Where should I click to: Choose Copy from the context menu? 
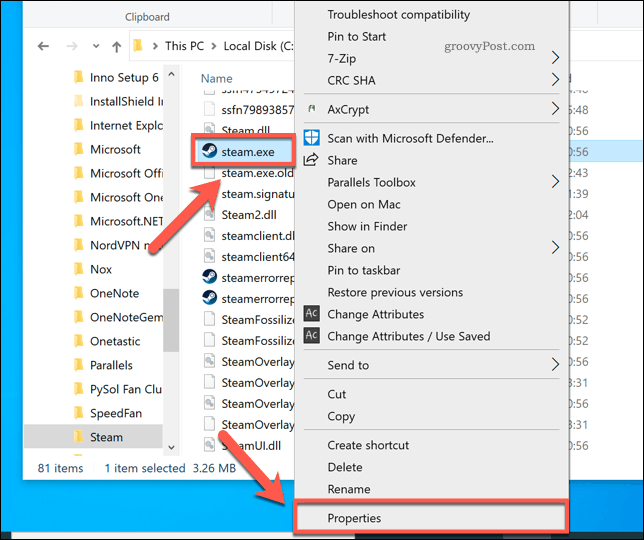click(341, 416)
